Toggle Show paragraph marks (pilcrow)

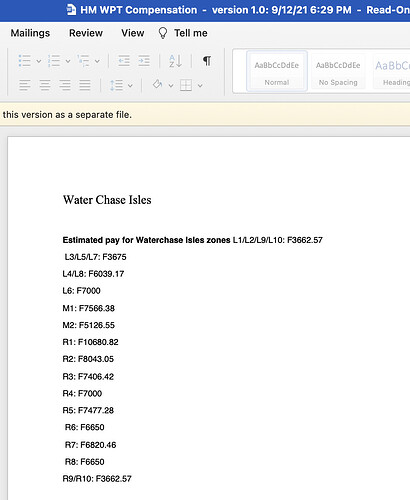coord(207,61)
